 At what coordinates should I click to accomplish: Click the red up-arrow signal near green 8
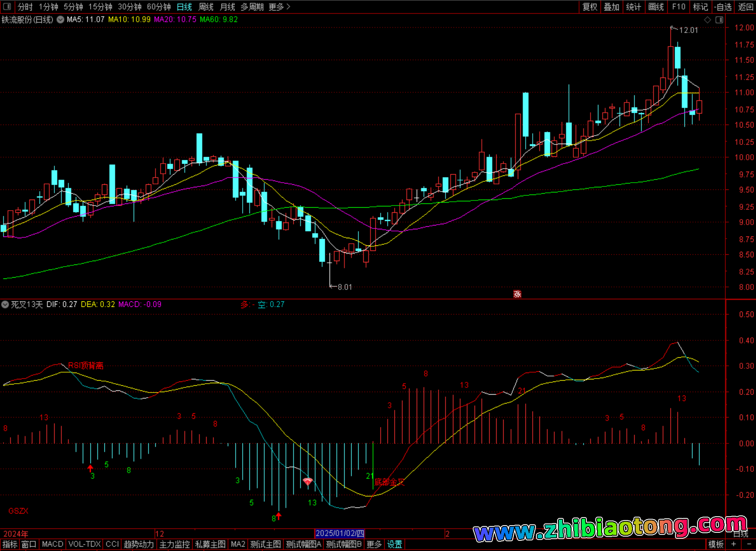[x=279, y=516]
